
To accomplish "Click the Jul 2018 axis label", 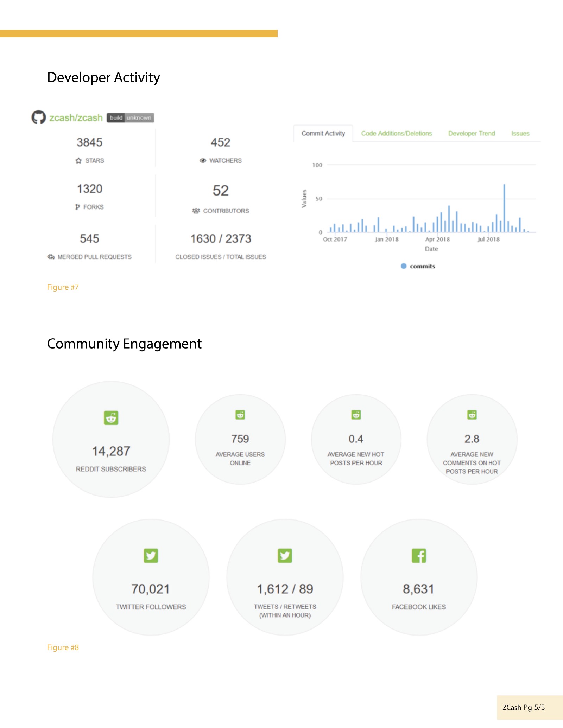I will 488,240.
